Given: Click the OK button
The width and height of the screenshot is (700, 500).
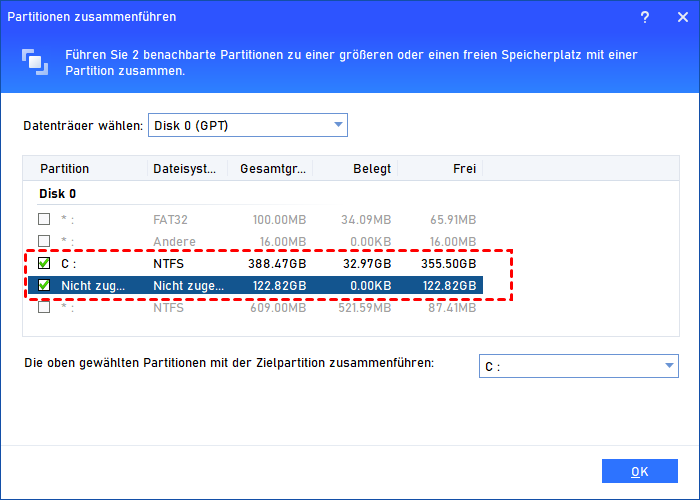Looking at the screenshot, I should pos(640,471).
